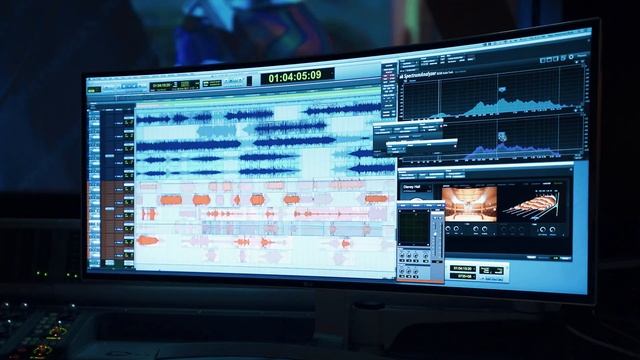Image resolution: width=640 pixels, height=360 pixels.
Task: Click the panner window volume fader handle
Action: coord(436,235)
